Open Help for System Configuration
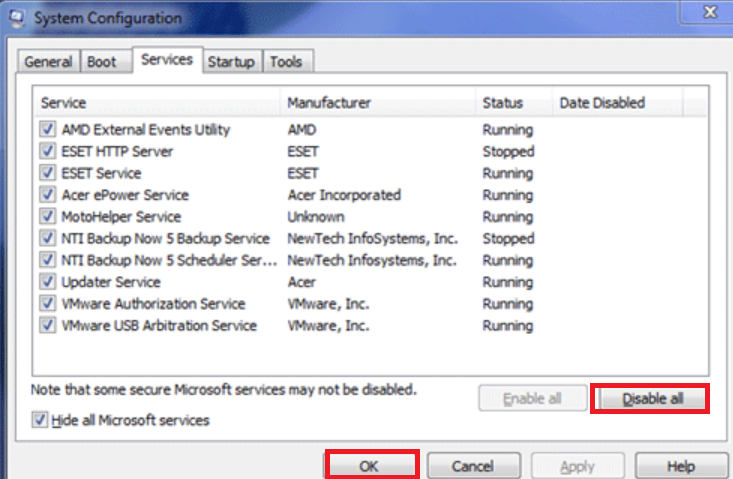733x479 pixels. (681, 466)
